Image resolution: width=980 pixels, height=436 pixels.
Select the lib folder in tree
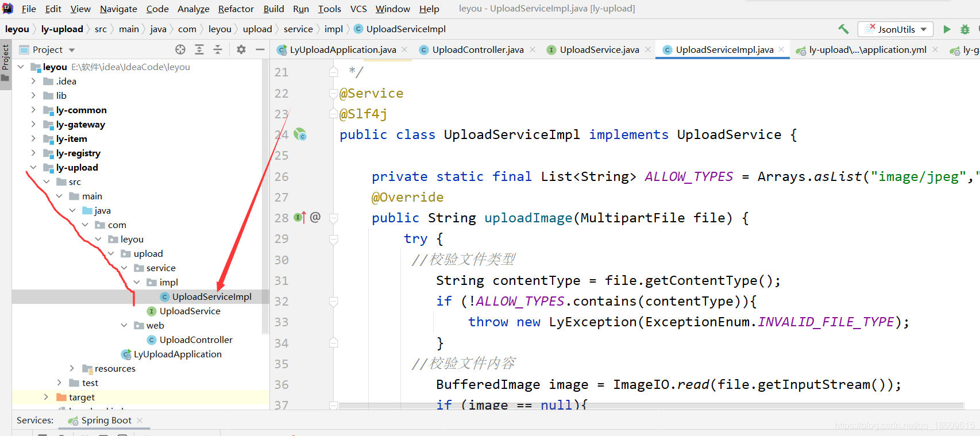tap(61, 95)
